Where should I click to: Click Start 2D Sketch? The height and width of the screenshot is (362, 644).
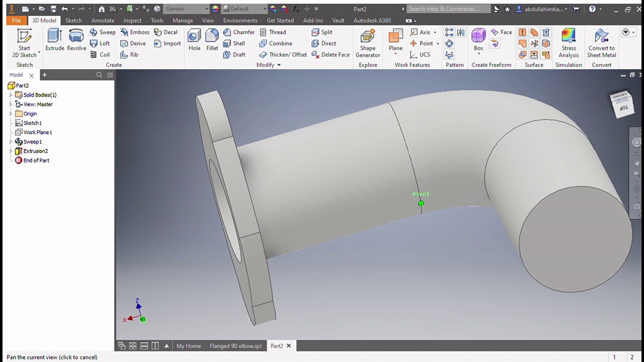pyautogui.click(x=24, y=43)
